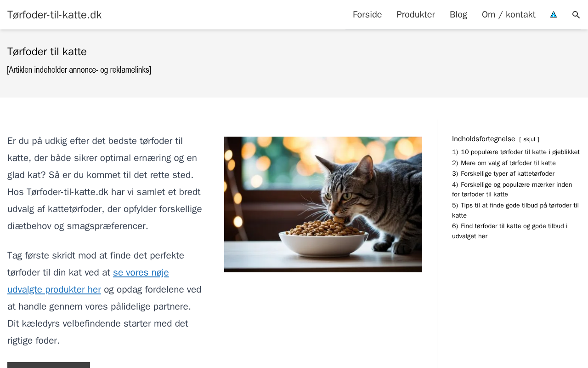
Task: Select 'Find tørfoder til katte og gode tilbud' entry
Action: (514, 226)
